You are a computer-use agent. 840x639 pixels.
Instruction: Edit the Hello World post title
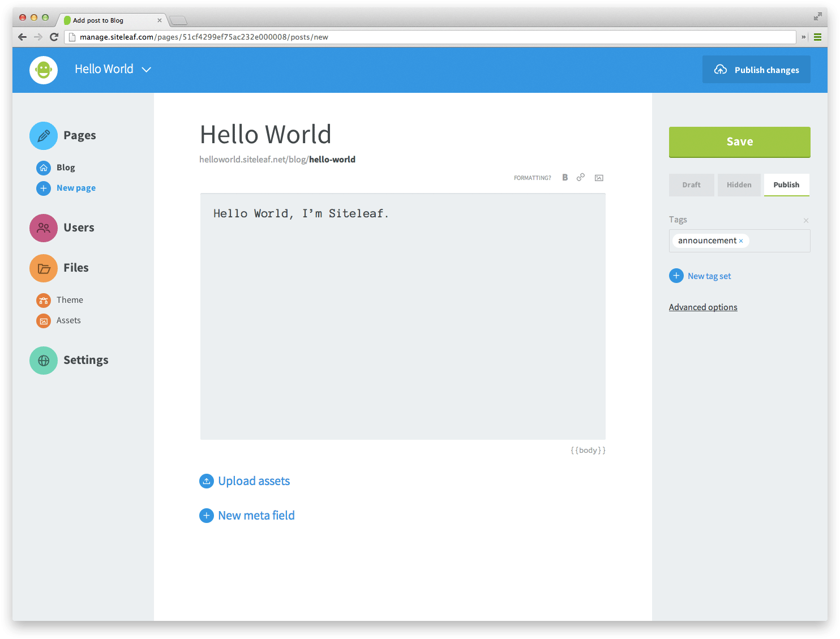tap(265, 135)
